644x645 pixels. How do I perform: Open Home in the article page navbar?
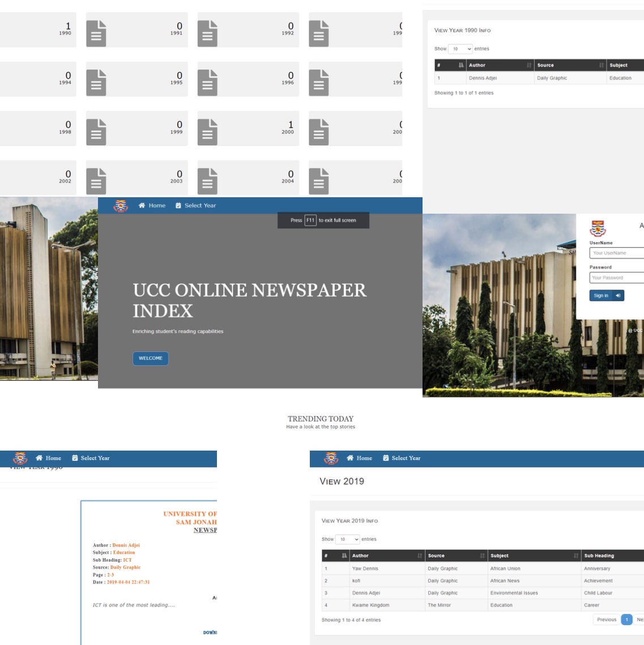48,458
